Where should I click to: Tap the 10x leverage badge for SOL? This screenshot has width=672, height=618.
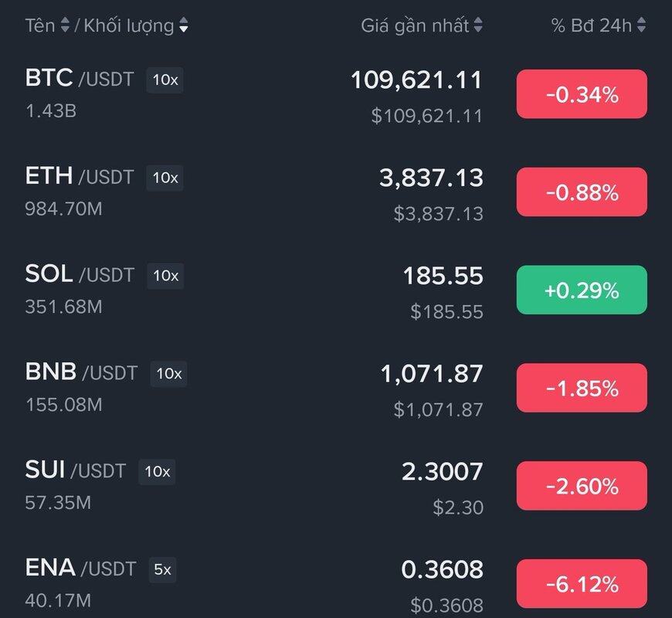pos(165,275)
